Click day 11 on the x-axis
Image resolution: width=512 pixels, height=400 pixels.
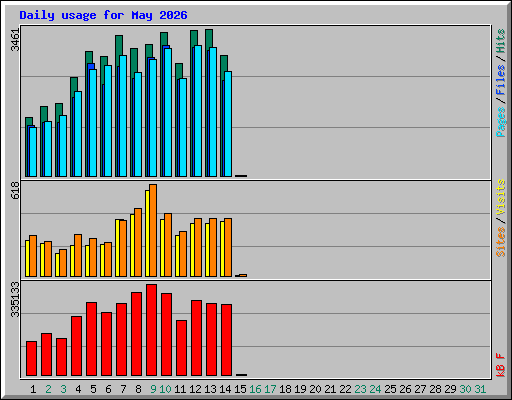(180, 389)
